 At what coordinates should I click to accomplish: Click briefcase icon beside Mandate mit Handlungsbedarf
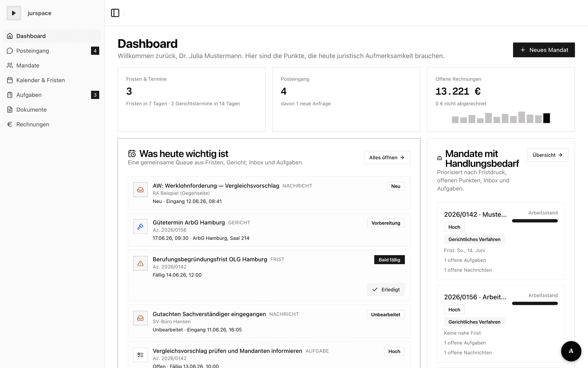439,158
